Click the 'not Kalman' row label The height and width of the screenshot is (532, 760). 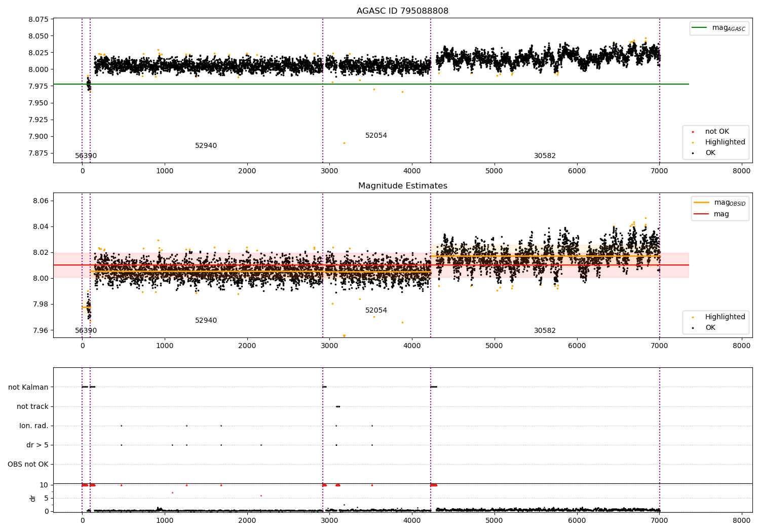(x=28, y=388)
